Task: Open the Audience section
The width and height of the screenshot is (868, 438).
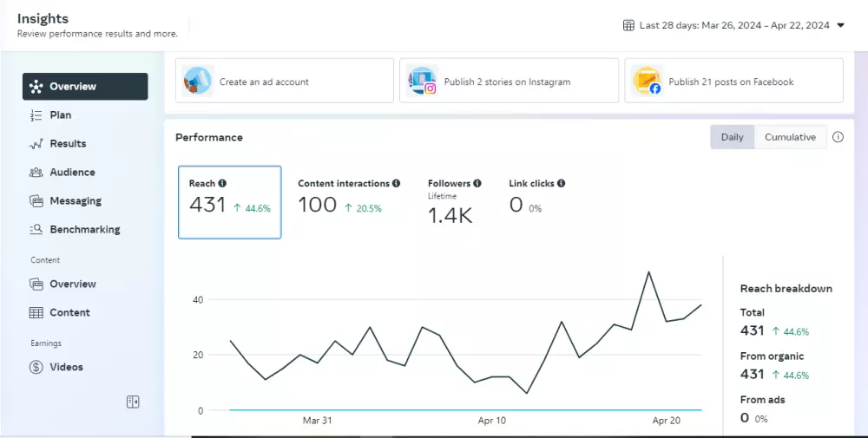Action: tap(85, 172)
